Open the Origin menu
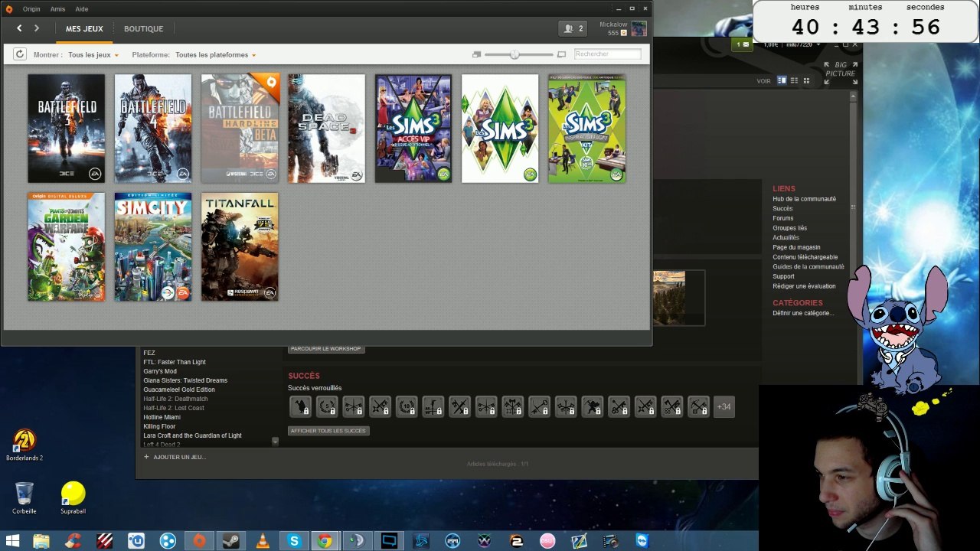 pos(31,9)
